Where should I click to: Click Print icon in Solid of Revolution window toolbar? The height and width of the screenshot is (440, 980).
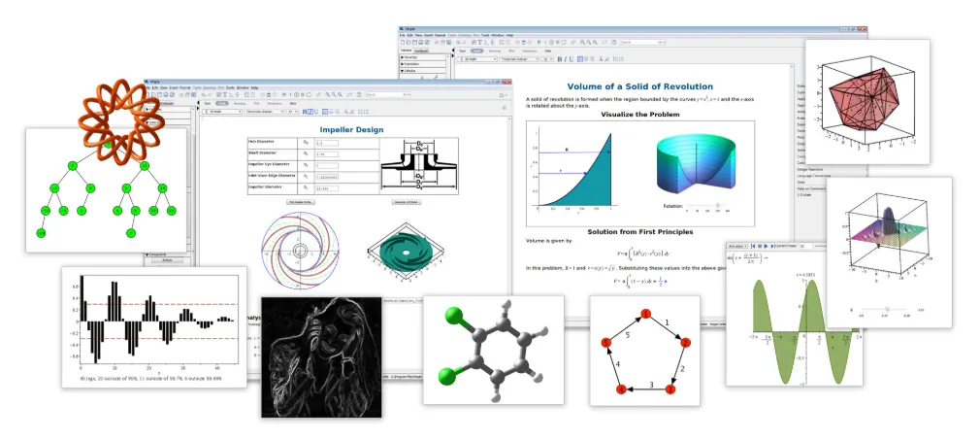pyautogui.click(x=421, y=42)
